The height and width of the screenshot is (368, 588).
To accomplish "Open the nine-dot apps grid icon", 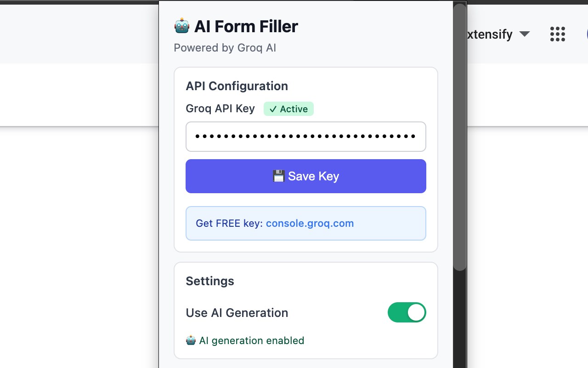I will pos(557,34).
